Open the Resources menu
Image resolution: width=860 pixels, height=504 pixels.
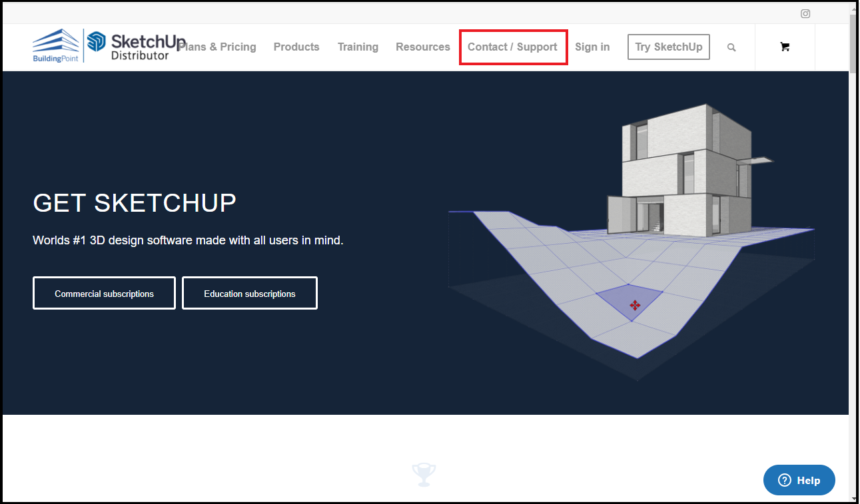pyautogui.click(x=423, y=47)
